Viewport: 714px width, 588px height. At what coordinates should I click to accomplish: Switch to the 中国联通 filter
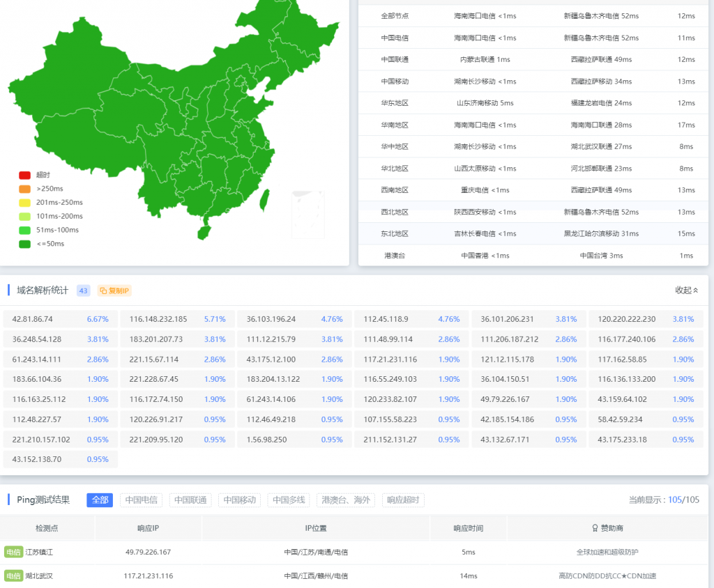190,500
